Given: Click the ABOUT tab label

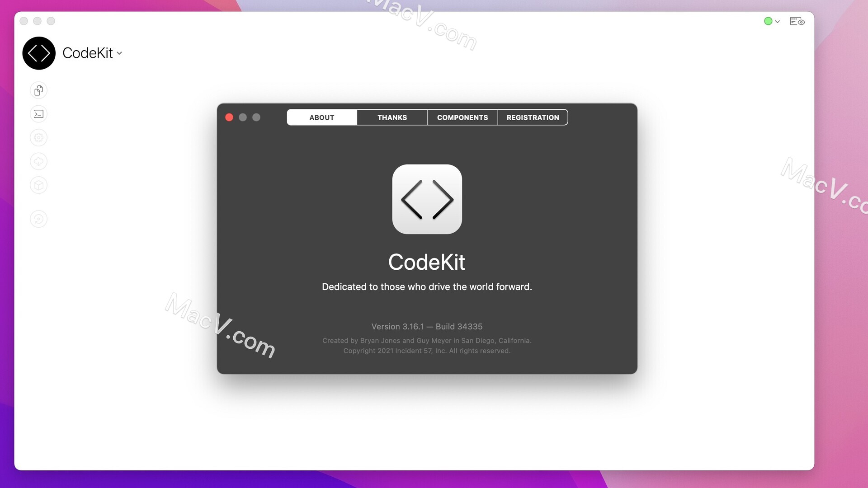Looking at the screenshot, I should point(321,117).
